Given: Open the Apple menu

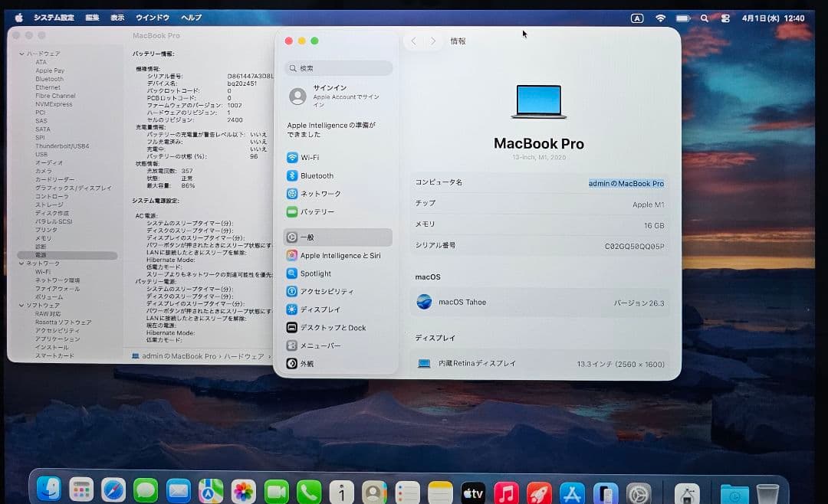Looking at the screenshot, I should click(19, 18).
